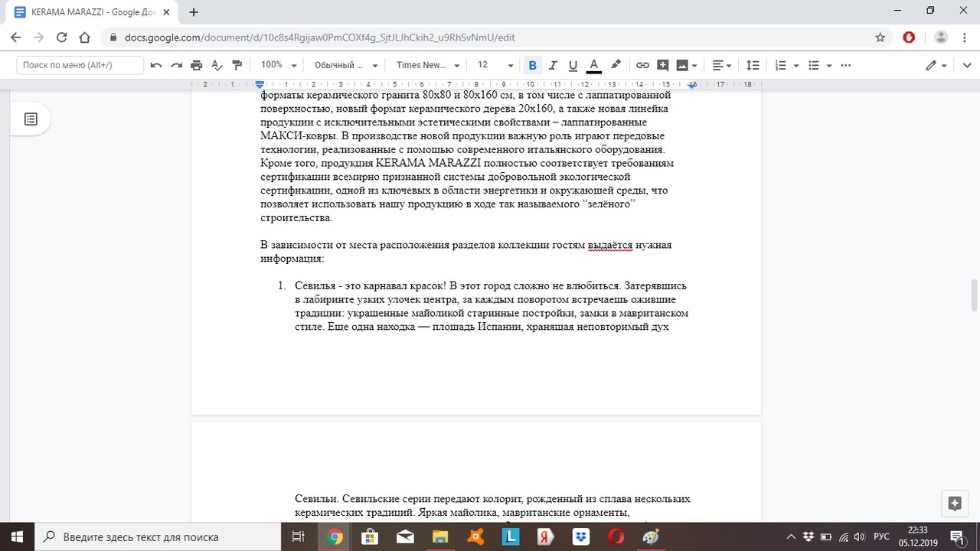980x551 pixels.
Task: Open the paragraph style dropdown "Обычный"
Action: pos(347,66)
